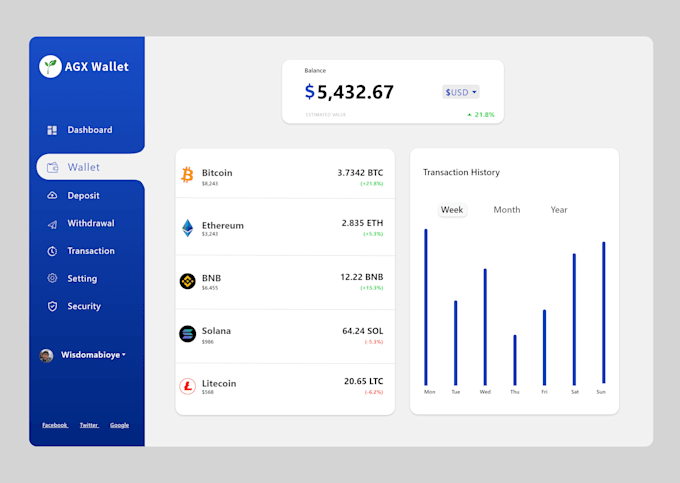Click the Litecoin coin icon
This screenshot has height=483, width=680.
[x=187, y=386]
